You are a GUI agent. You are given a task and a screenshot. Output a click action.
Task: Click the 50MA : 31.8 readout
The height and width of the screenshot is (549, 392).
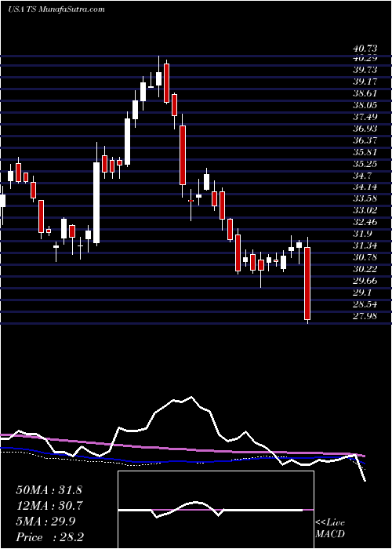(49, 490)
